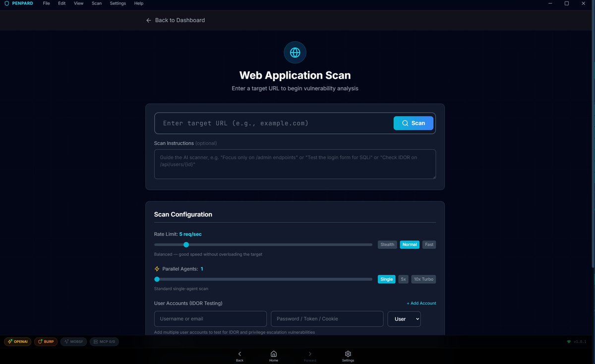Click the MOBSF status badge
Screen dimensions: 595x364
click(x=73, y=342)
